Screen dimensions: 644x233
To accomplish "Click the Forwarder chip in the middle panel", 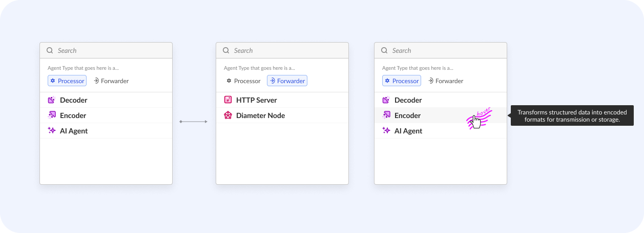I will (x=287, y=81).
